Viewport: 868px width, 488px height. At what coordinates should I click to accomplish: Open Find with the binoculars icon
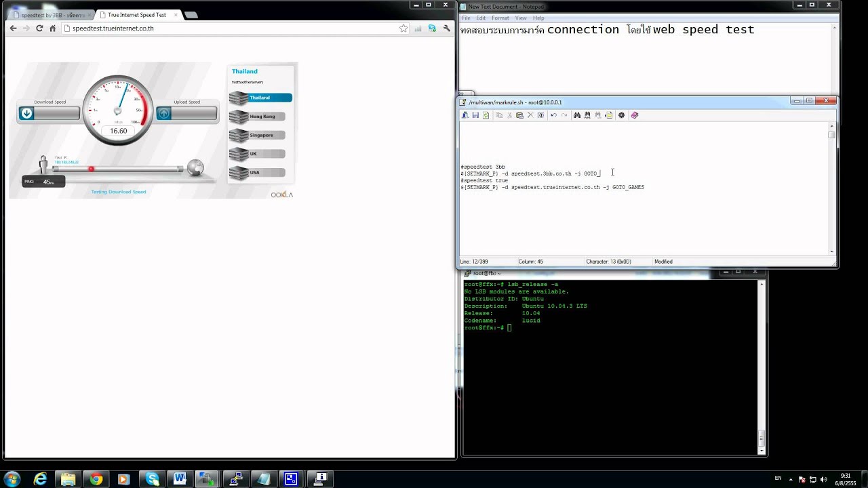(x=577, y=115)
